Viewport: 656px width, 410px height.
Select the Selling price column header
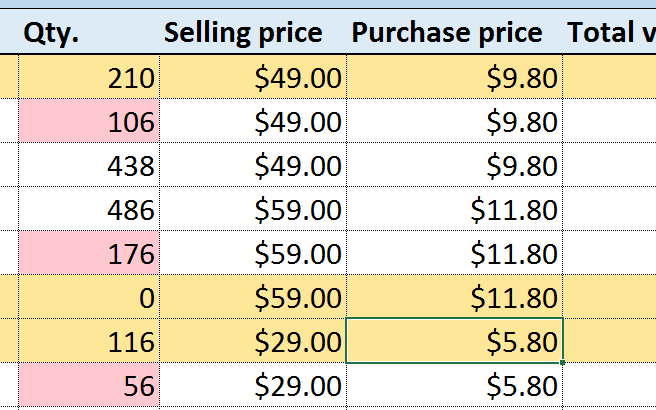point(253,32)
